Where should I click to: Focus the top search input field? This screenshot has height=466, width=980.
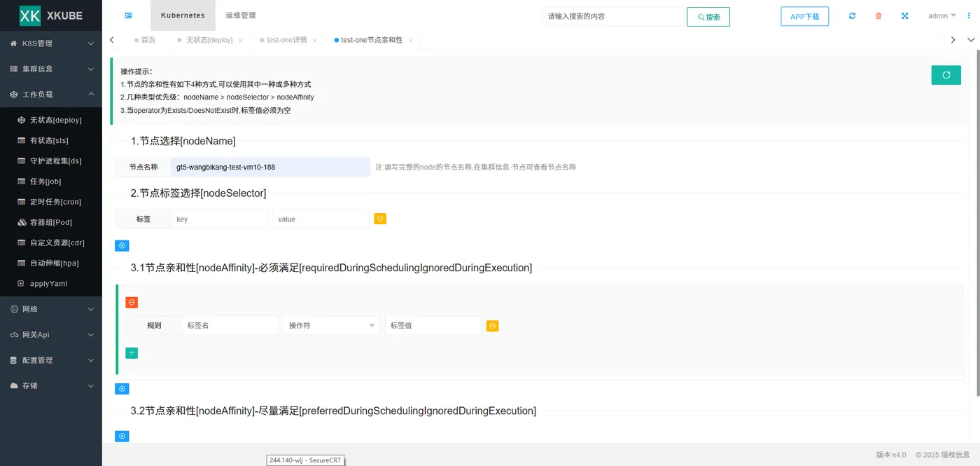click(613, 17)
